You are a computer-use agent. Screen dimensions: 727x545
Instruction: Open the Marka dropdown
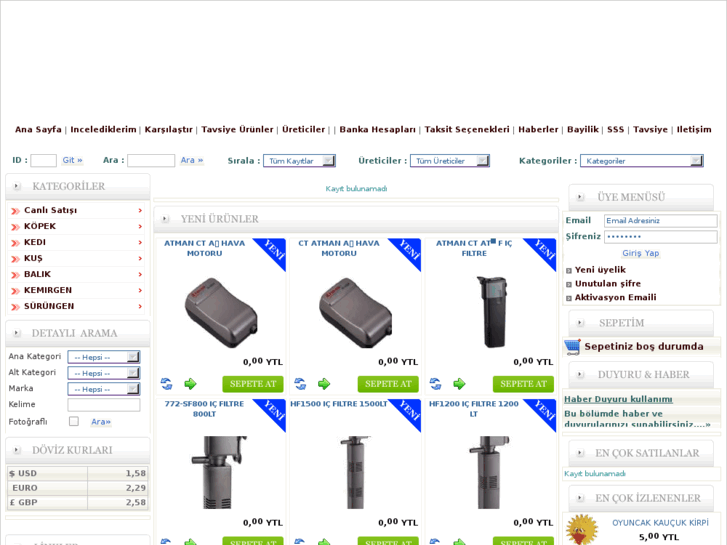(104, 389)
